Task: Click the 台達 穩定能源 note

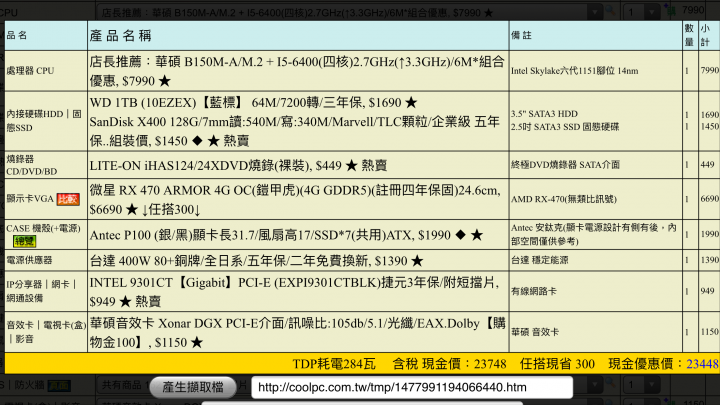Action: tap(540, 260)
